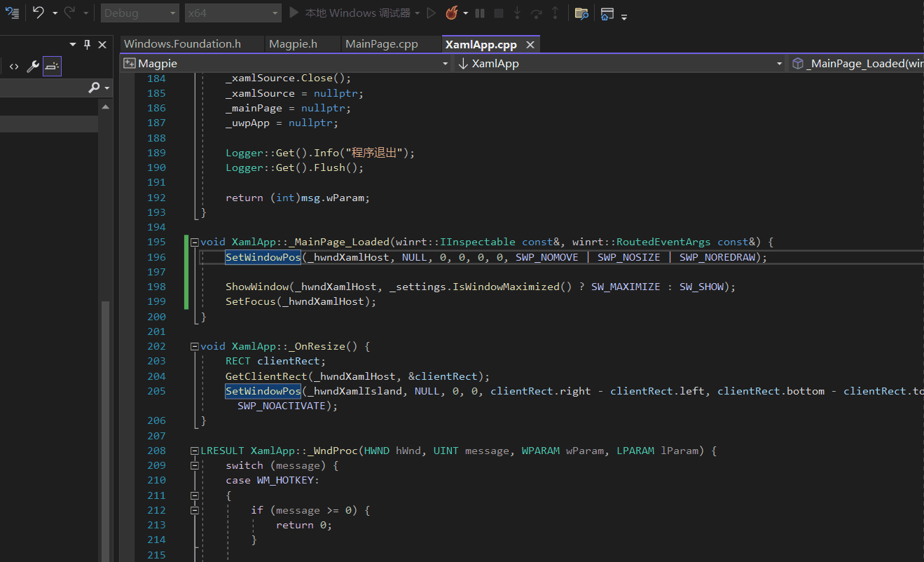Toggle the side panel auto-hide pin
924x562 pixels.
click(x=88, y=45)
